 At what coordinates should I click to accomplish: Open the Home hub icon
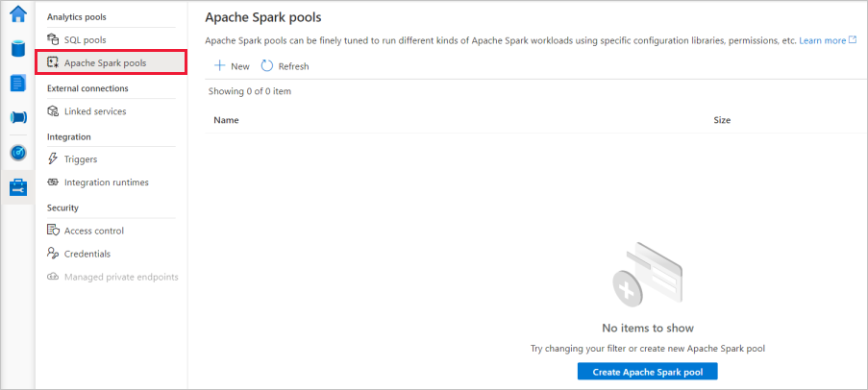tap(17, 14)
